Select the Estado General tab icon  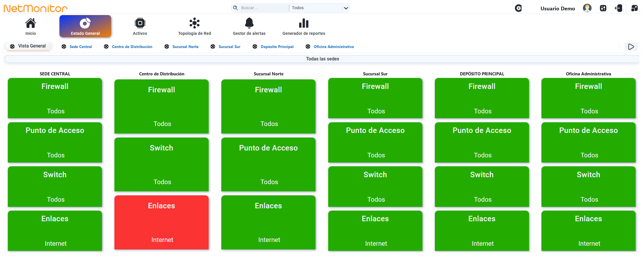click(x=85, y=23)
